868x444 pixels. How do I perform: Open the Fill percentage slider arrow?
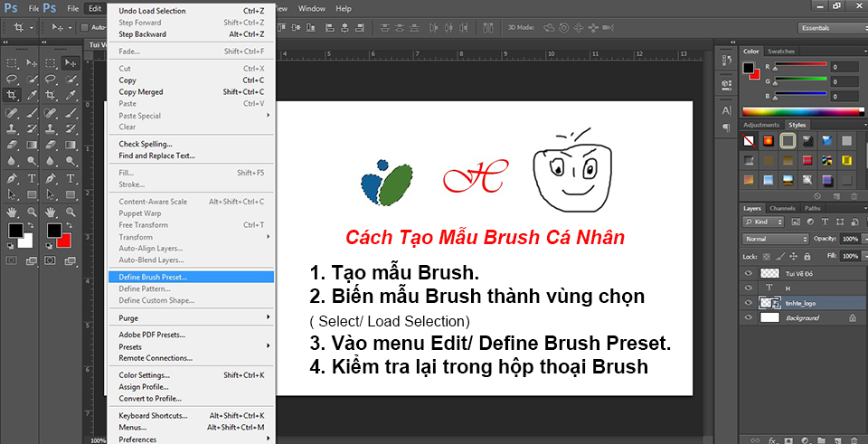click(x=863, y=256)
